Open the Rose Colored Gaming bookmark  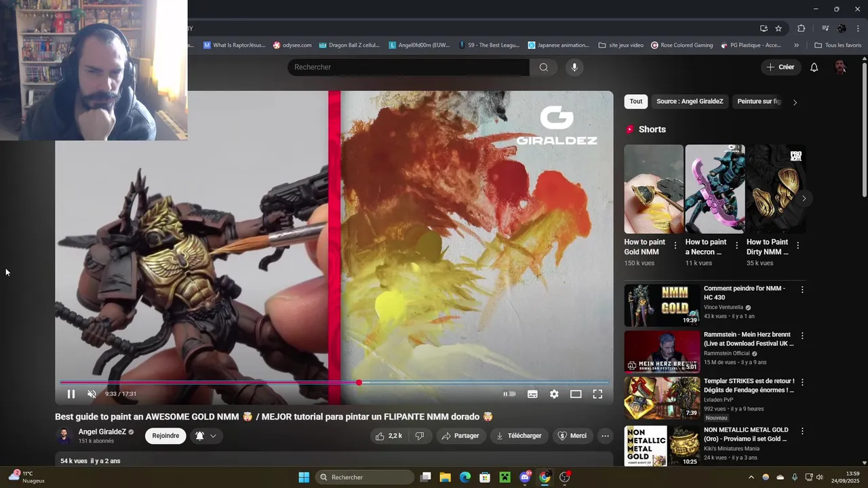[682, 45]
